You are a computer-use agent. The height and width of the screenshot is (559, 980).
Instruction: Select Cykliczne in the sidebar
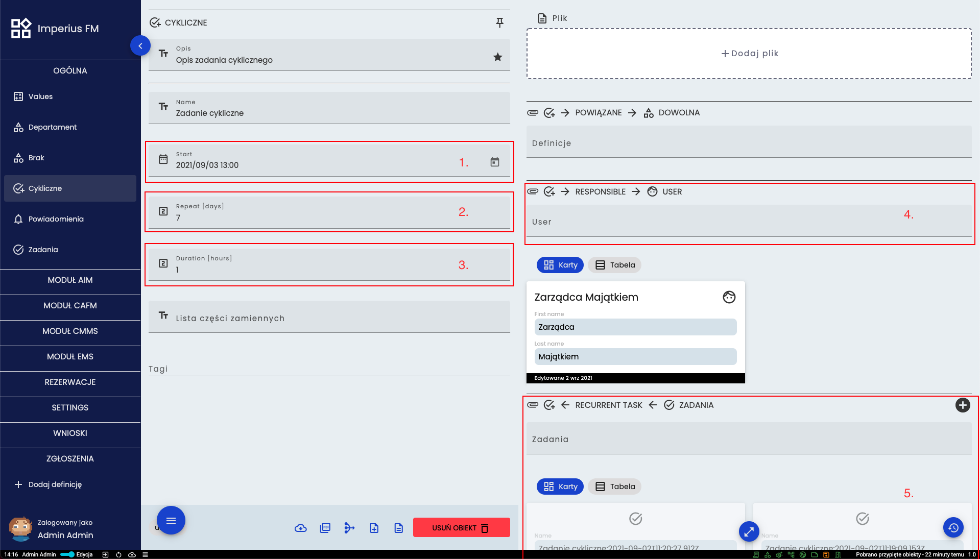(x=70, y=188)
